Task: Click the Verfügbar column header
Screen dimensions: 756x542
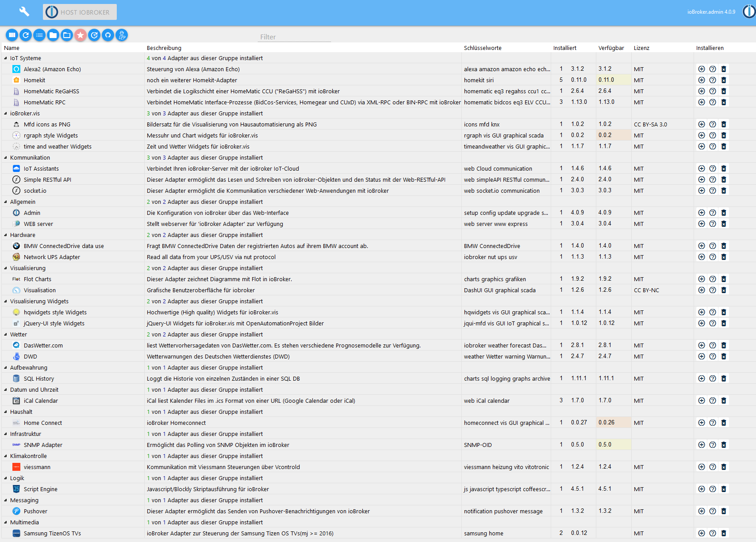Action: (x=611, y=48)
